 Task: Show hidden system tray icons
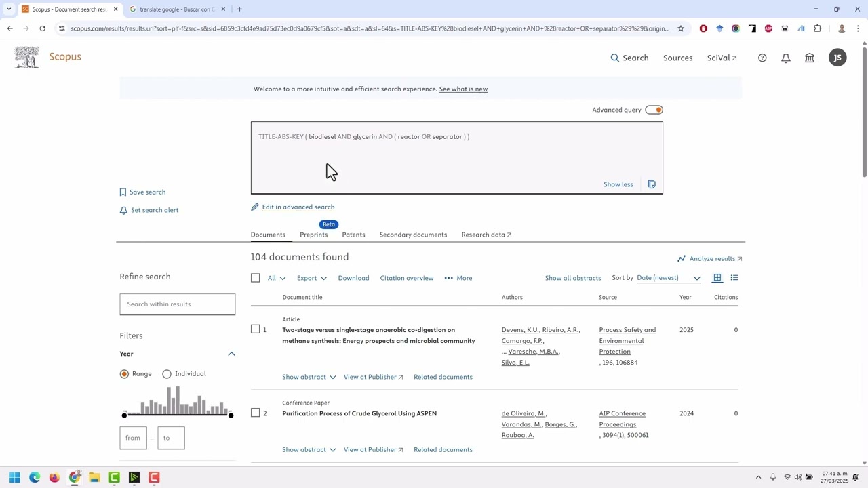tap(758, 478)
